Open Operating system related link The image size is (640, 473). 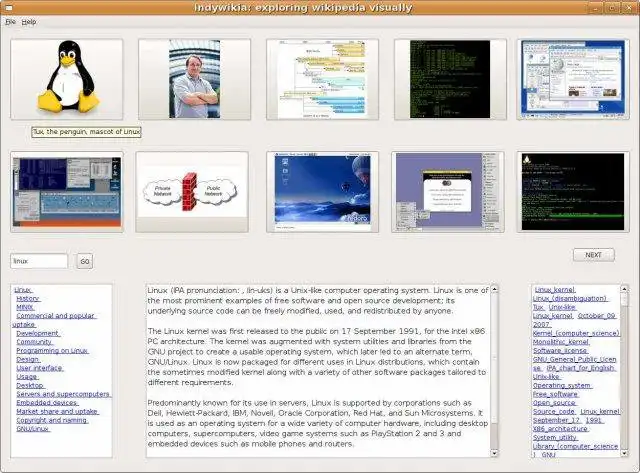[562, 385]
